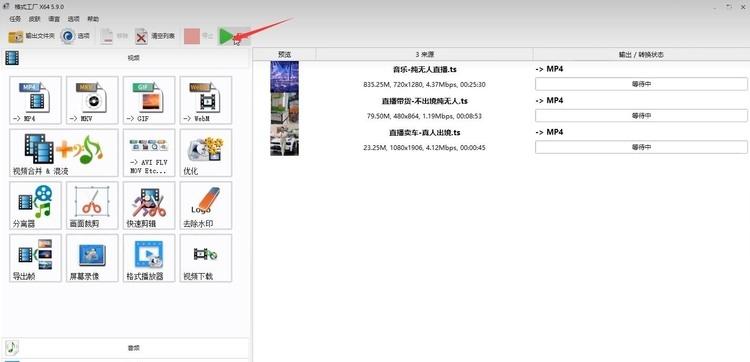This screenshot has width=750, height=362.
Task: Expand the 音频 audio category header
Action: coord(126,348)
